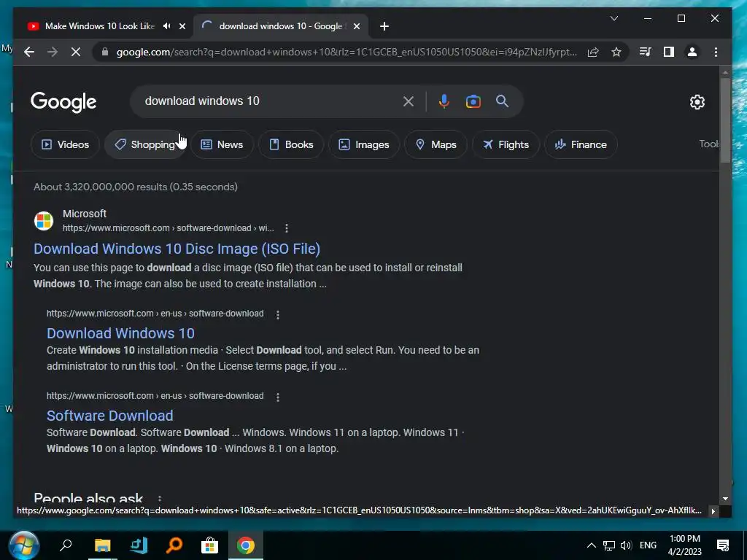Open the 'Download Windows 10' sub-result link
The width and height of the screenshot is (747, 560).
[120, 332]
